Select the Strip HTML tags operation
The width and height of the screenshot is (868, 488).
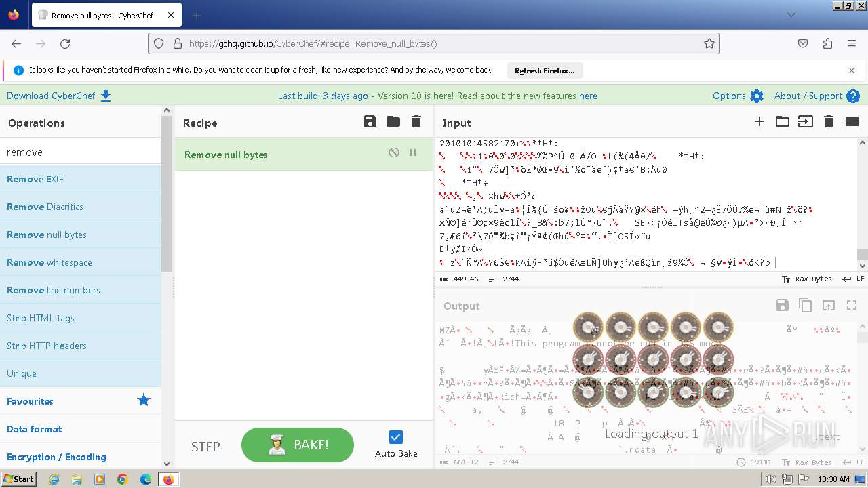[x=81, y=318]
